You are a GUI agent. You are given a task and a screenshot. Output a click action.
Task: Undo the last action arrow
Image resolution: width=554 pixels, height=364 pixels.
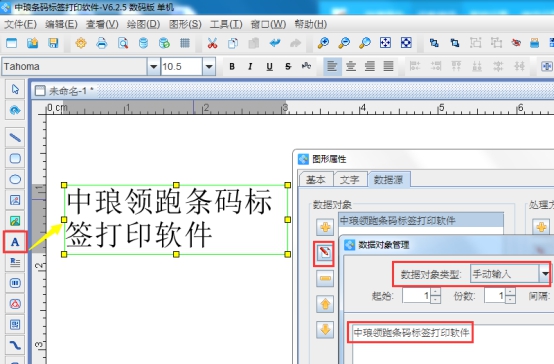pyautogui.click(x=275, y=43)
